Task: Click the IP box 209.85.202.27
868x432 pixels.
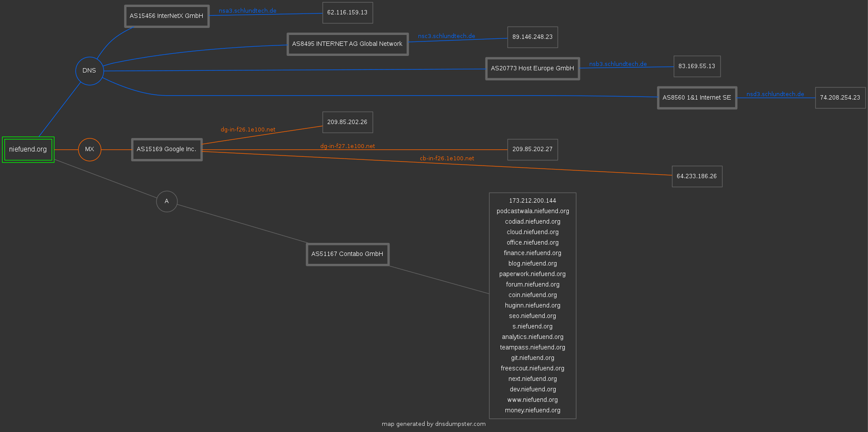Action: pos(533,149)
